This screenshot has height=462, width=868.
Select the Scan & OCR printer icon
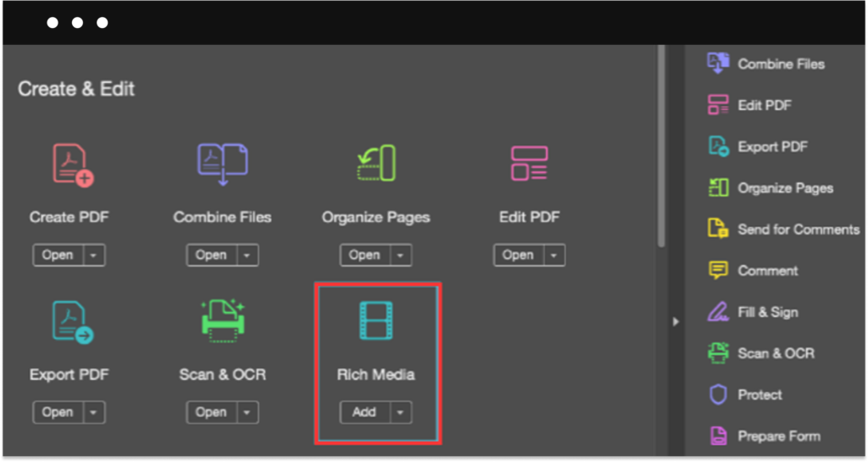pos(222,322)
